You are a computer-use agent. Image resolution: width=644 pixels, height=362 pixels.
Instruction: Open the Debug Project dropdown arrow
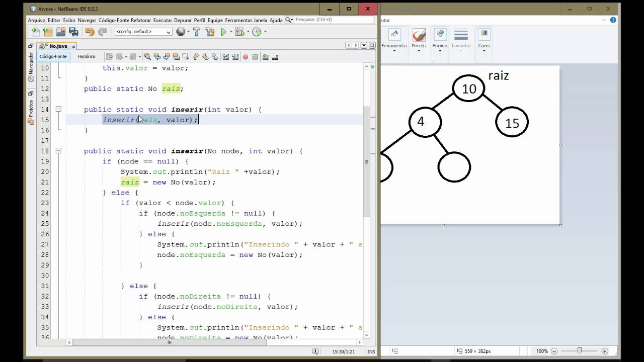[x=248, y=32]
